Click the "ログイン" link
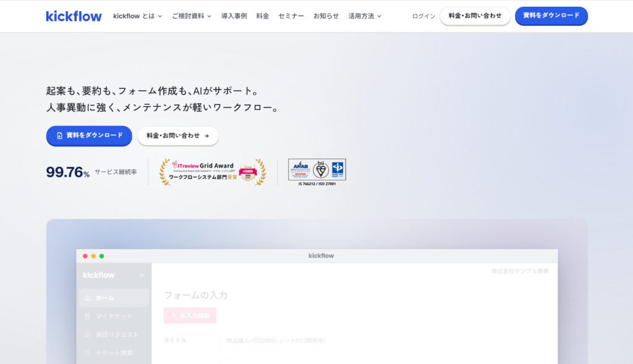This screenshot has height=364, width=633. point(423,16)
